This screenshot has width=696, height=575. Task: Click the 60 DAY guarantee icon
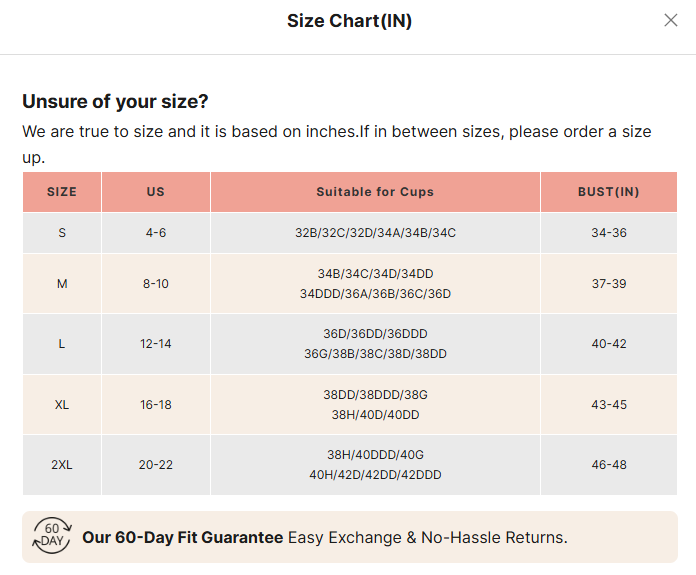(51, 537)
